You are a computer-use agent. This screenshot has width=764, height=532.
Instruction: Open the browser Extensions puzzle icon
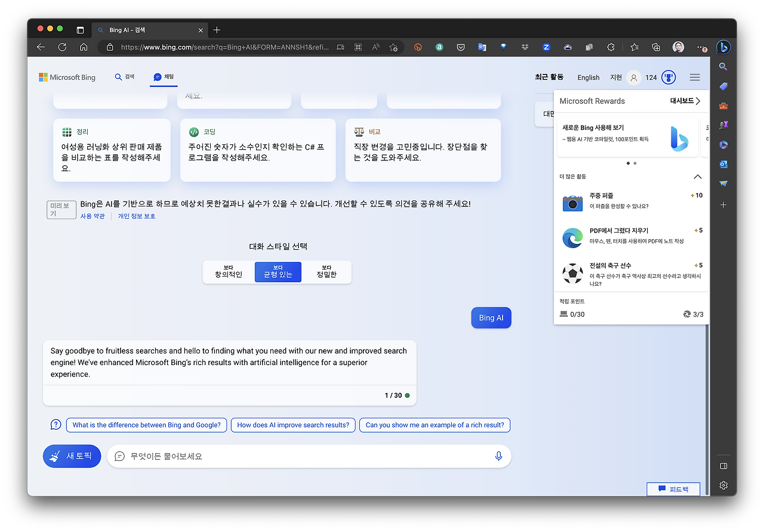(611, 47)
